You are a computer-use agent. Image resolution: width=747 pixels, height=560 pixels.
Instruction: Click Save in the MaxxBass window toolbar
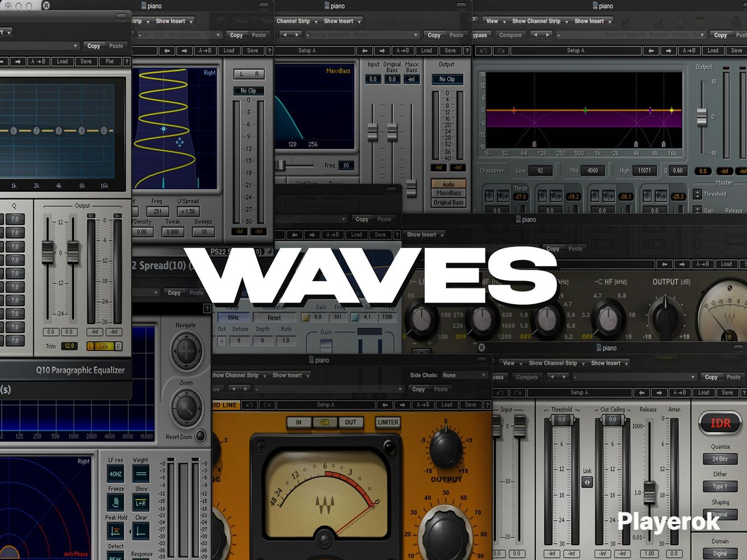(450, 50)
